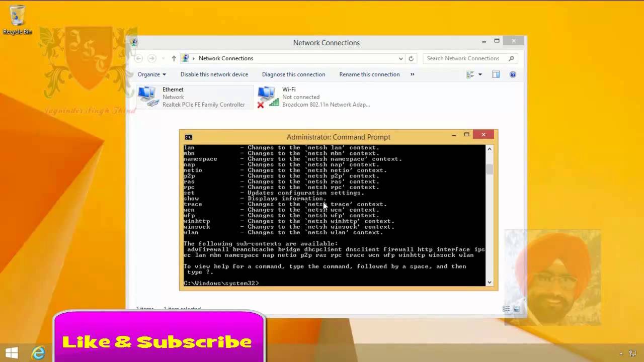The width and height of the screenshot is (644, 362).
Task: Open the Windows Start button
Action: pyautogui.click(x=12, y=352)
